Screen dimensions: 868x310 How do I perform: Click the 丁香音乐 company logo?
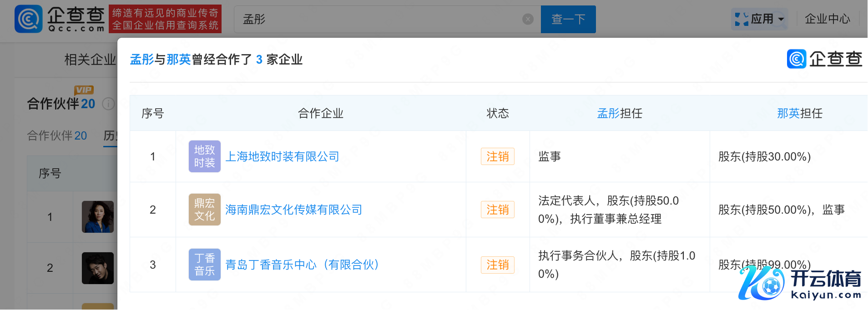pyautogui.click(x=204, y=265)
